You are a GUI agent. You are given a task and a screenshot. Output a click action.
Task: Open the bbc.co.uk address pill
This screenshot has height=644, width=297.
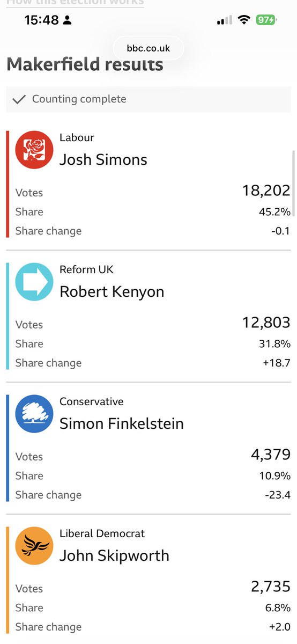pyautogui.click(x=148, y=48)
